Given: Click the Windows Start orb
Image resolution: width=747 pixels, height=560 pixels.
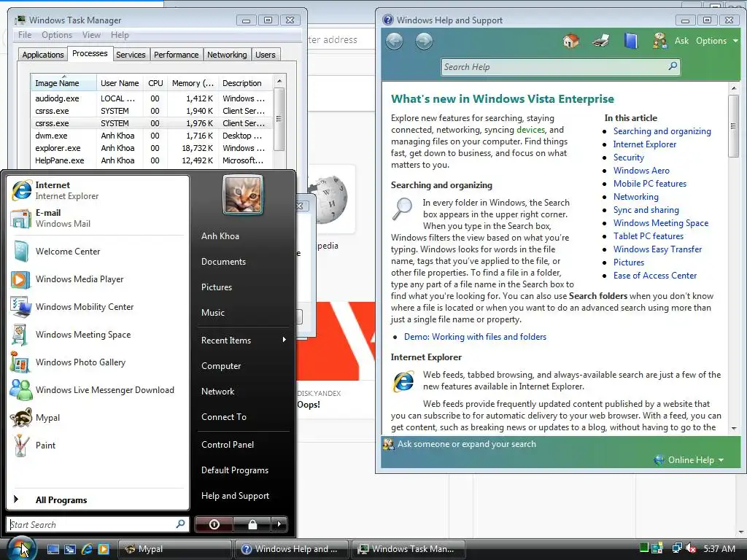Looking at the screenshot, I should (x=20, y=548).
